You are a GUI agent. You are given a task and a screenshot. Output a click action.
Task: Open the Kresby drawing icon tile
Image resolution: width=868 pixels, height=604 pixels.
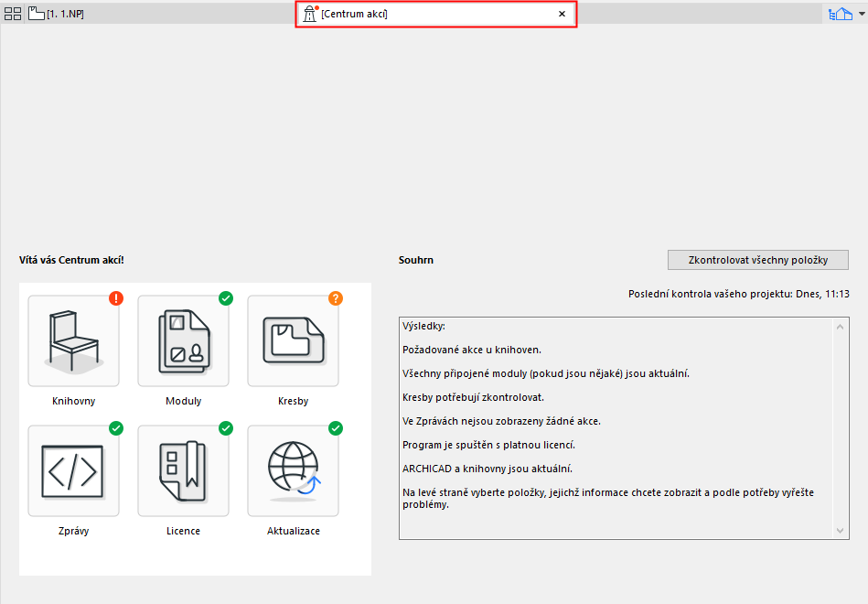point(293,340)
